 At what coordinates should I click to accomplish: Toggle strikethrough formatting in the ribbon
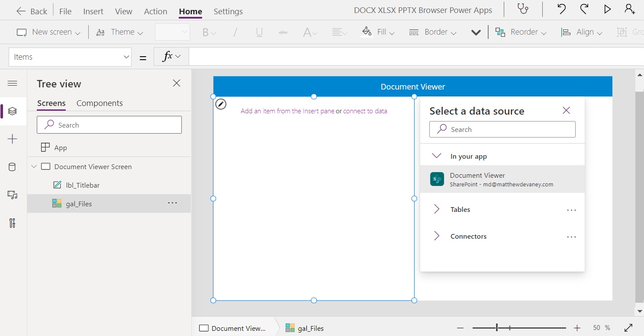pyautogui.click(x=283, y=32)
